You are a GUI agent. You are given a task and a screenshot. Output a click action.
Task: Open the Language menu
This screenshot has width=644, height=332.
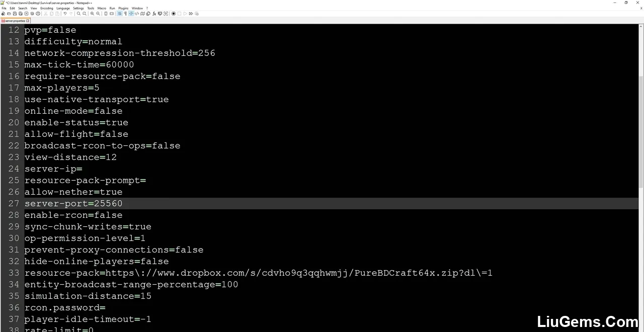coord(63,8)
